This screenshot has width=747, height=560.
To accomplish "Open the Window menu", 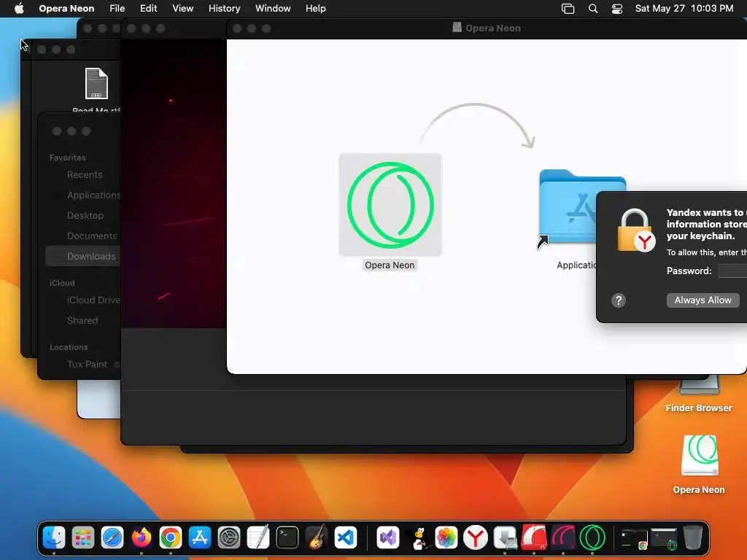I will (x=273, y=9).
